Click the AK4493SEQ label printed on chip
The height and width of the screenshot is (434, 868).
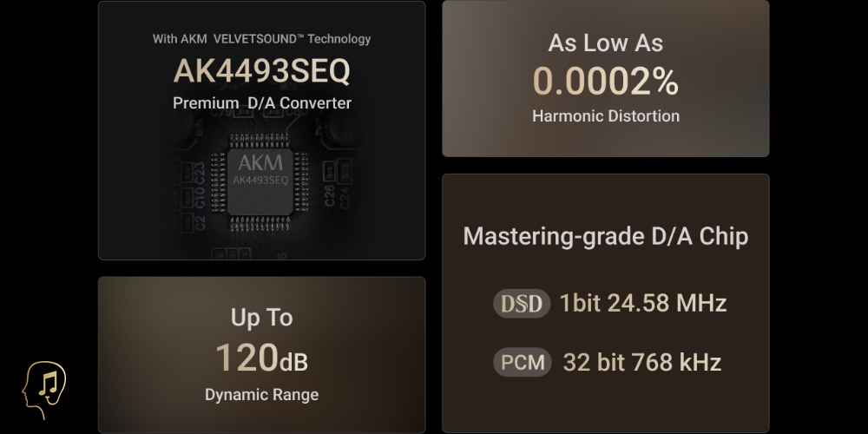point(260,181)
